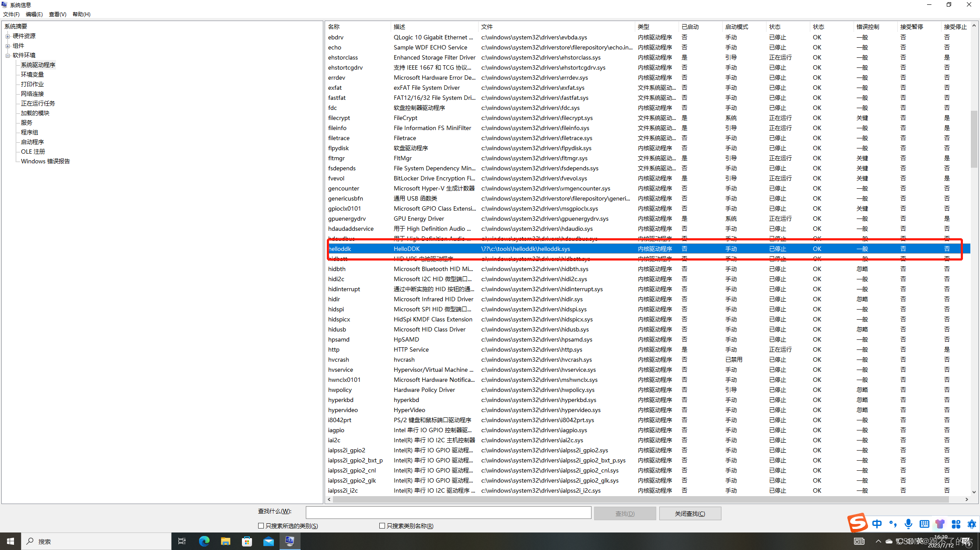Click the scroll down arrow of driver list

(x=973, y=492)
